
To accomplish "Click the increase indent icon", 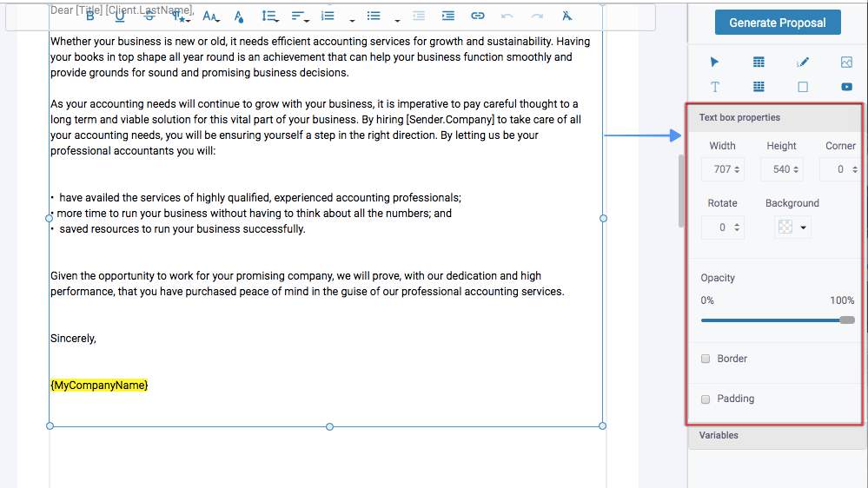I will [x=448, y=16].
